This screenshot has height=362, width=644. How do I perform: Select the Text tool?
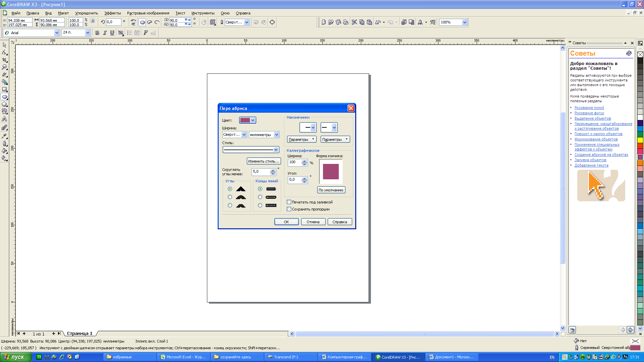tap(4, 119)
